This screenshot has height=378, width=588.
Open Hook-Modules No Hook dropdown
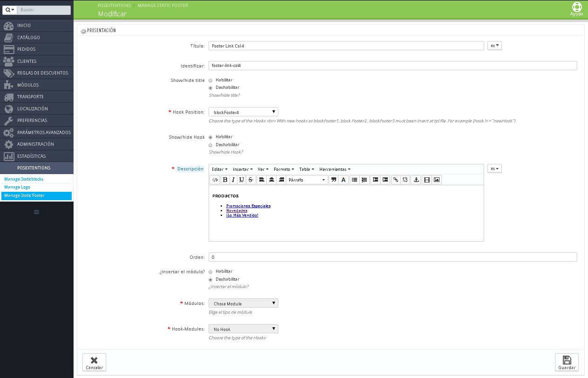tap(243, 329)
